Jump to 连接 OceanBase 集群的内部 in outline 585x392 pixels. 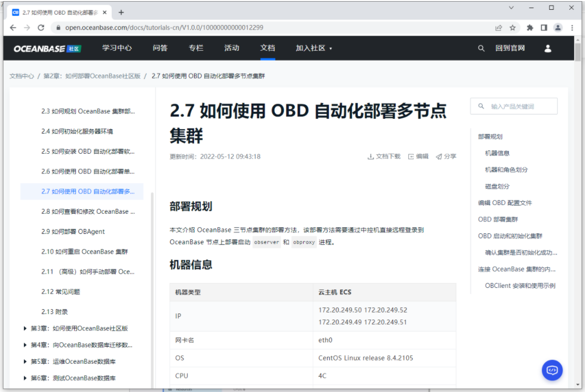(x=517, y=269)
